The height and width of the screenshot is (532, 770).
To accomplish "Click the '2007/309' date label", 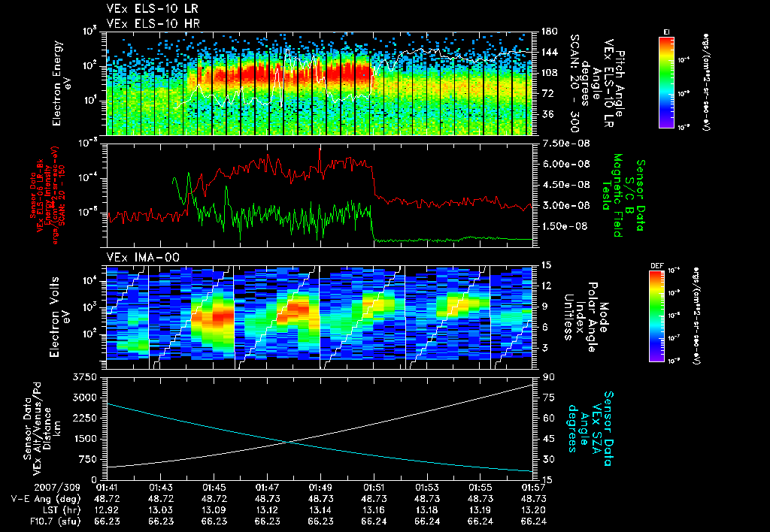I will click(57, 488).
